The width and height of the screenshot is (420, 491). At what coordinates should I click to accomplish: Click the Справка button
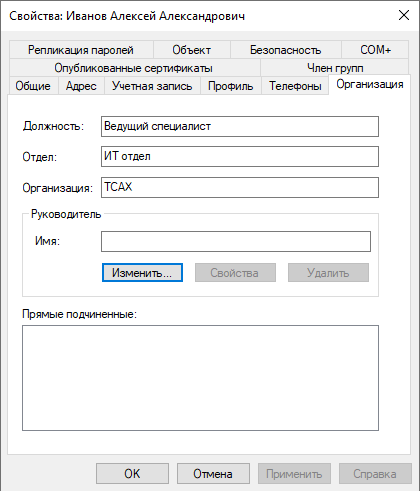[x=375, y=473]
